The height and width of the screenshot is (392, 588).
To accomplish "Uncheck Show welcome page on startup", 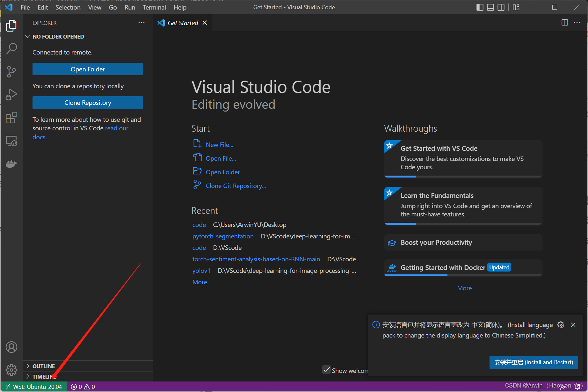I will pyautogui.click(x=326, y=370).
